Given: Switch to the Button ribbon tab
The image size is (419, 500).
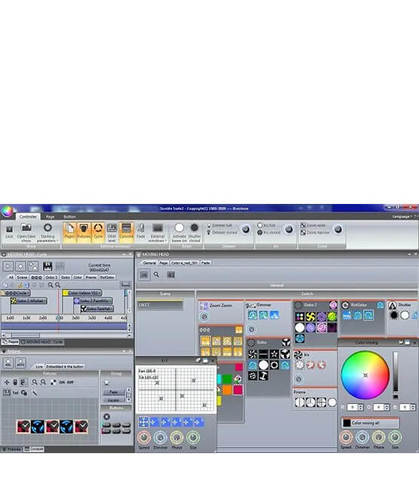Looking at the screenshot, I should coord(70,217).
